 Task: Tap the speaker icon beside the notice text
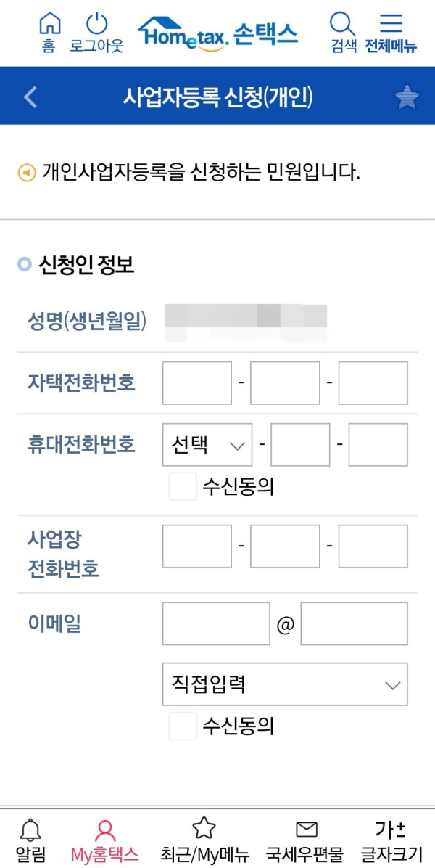pyautogui.click(x=26, y=171)
